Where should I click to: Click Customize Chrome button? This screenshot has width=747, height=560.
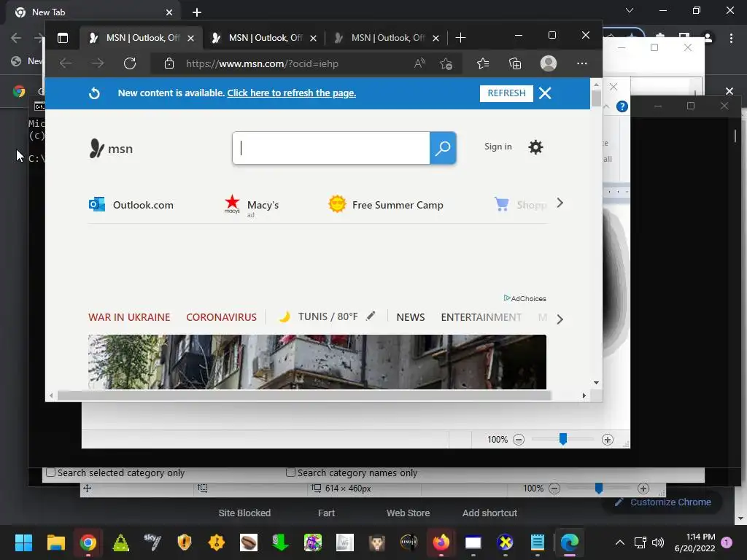662,502
